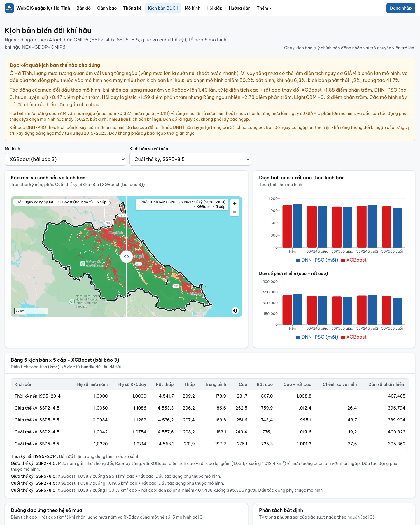Image resolution: width=420 pixels, height=525 pixels.
Task: Click the value 1.038,8 in the table
Action: coord(304,396)
